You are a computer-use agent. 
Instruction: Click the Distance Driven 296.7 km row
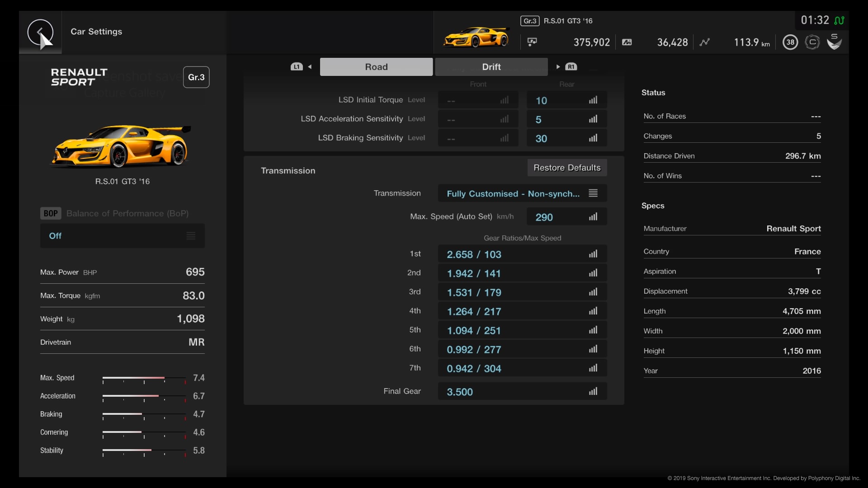[x=732, y=156]
